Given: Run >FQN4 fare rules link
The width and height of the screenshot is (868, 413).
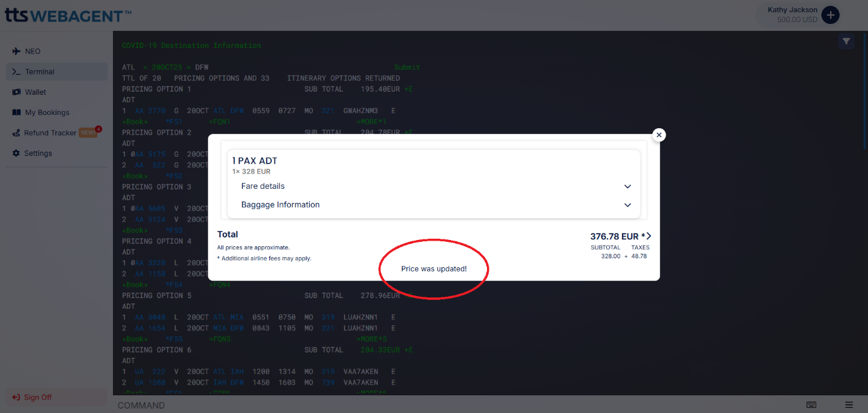Looking at the screenshot, I should [x=219, y=284].
